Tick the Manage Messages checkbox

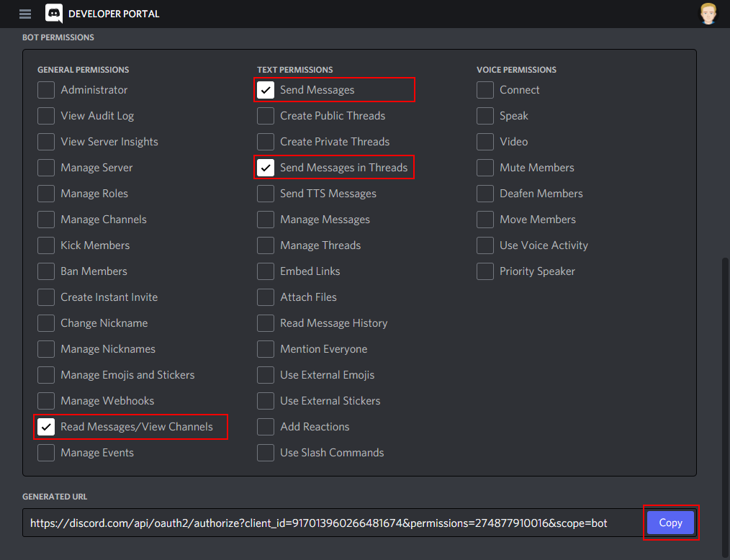point(266,220)
